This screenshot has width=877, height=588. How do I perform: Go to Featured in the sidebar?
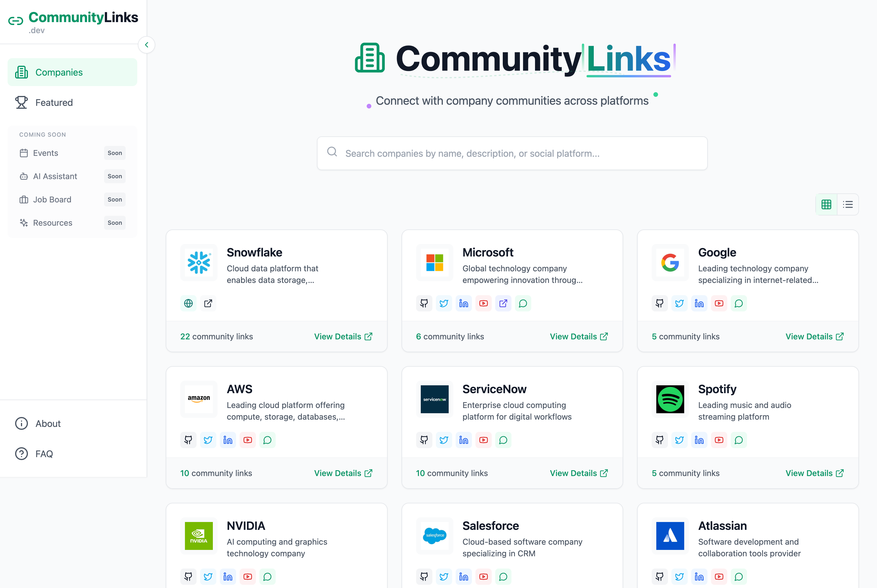point(54,102)
